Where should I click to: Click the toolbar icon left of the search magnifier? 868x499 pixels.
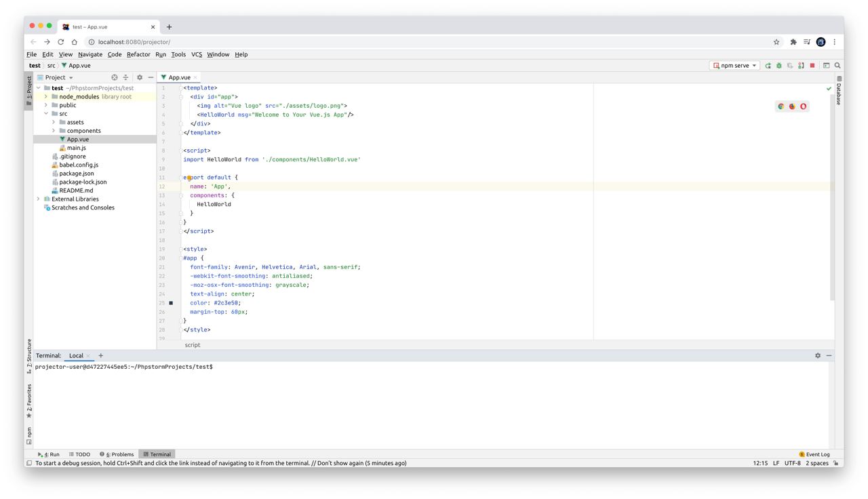[x=826, y=66]
